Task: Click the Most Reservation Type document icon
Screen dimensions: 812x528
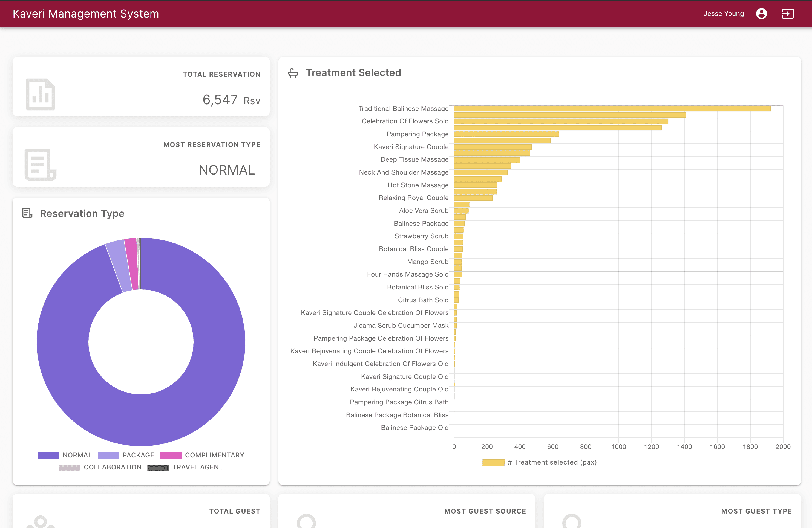Action: (40, 164)
